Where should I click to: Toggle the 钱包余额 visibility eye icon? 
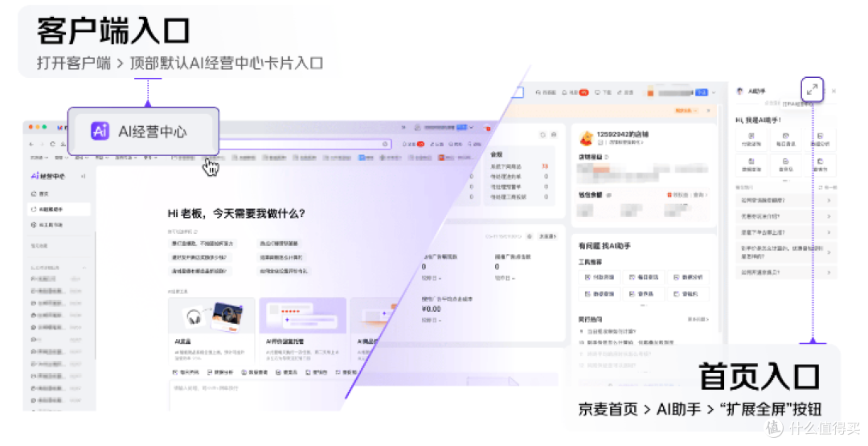coord(609,194)
